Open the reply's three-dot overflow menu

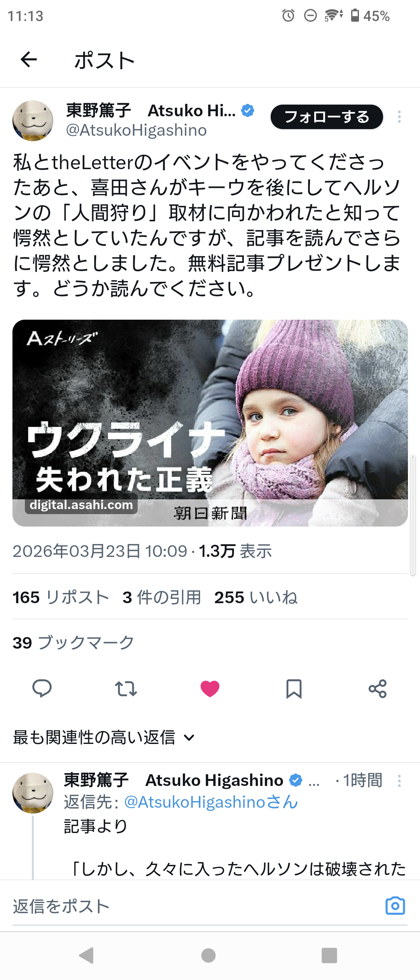click(x=399, y=780)
